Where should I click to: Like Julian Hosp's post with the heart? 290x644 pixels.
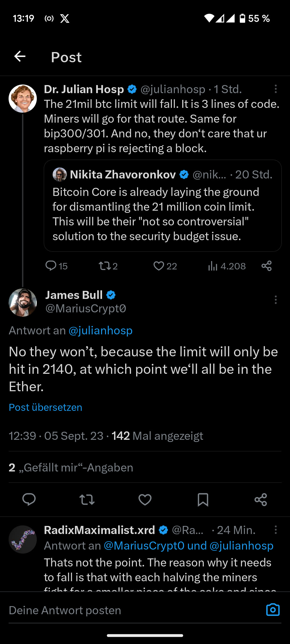click(x=159, y=266)
